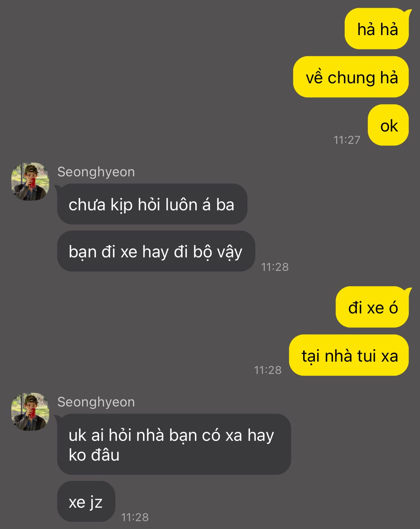Select the 'chưa kịp hỏi luôn á ba' message
The height and width of the screenshot is (529, 420).
pyautogui.click(x=152, y=204)
